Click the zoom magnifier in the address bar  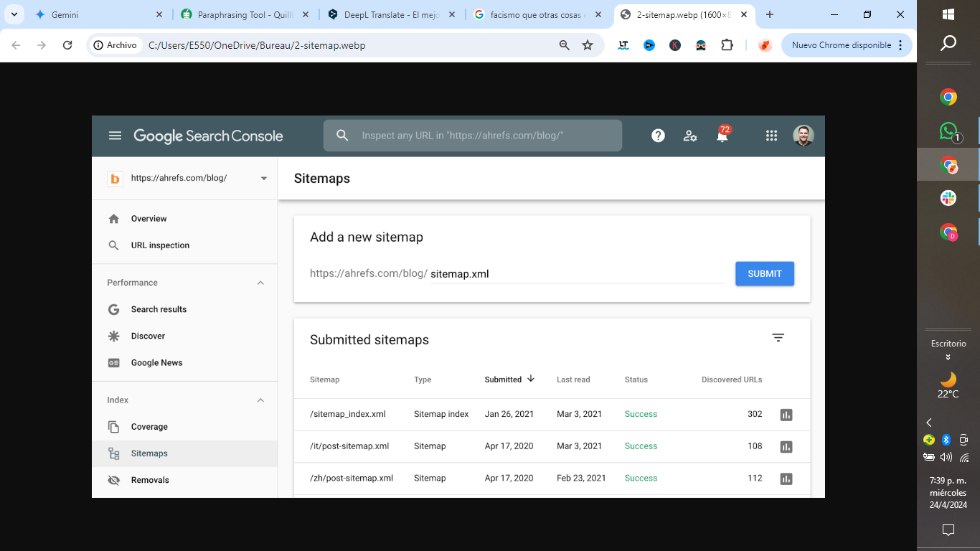point(565,45)
